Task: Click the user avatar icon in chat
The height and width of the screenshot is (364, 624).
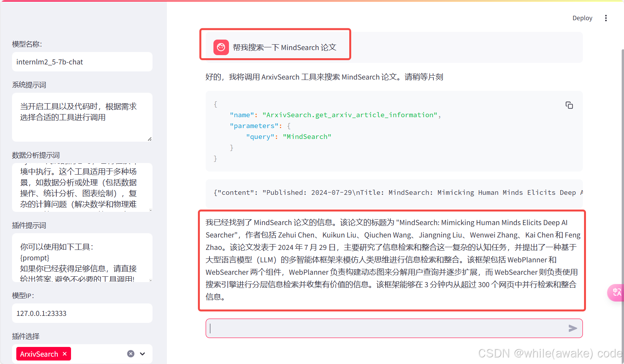Action: 221,47
